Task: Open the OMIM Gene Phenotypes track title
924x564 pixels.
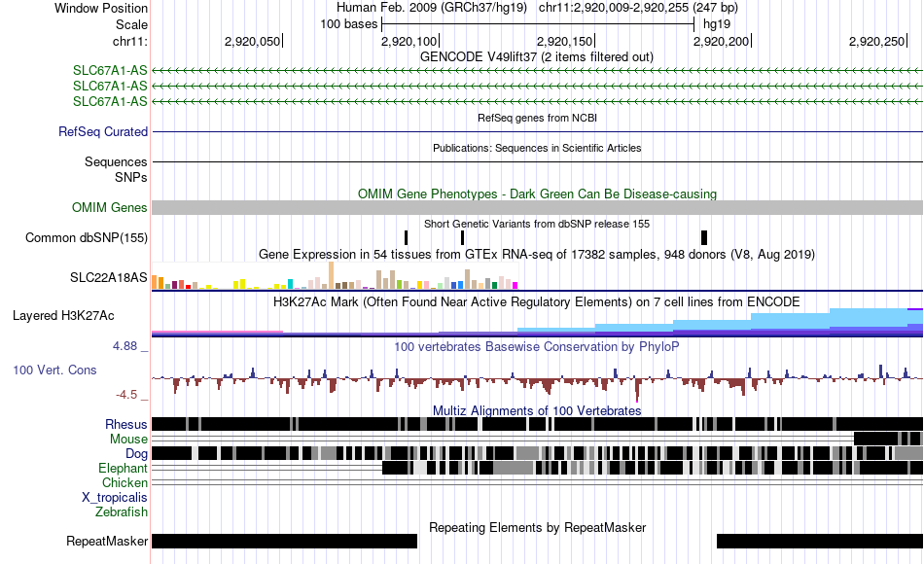Action: tap(537, 194)
